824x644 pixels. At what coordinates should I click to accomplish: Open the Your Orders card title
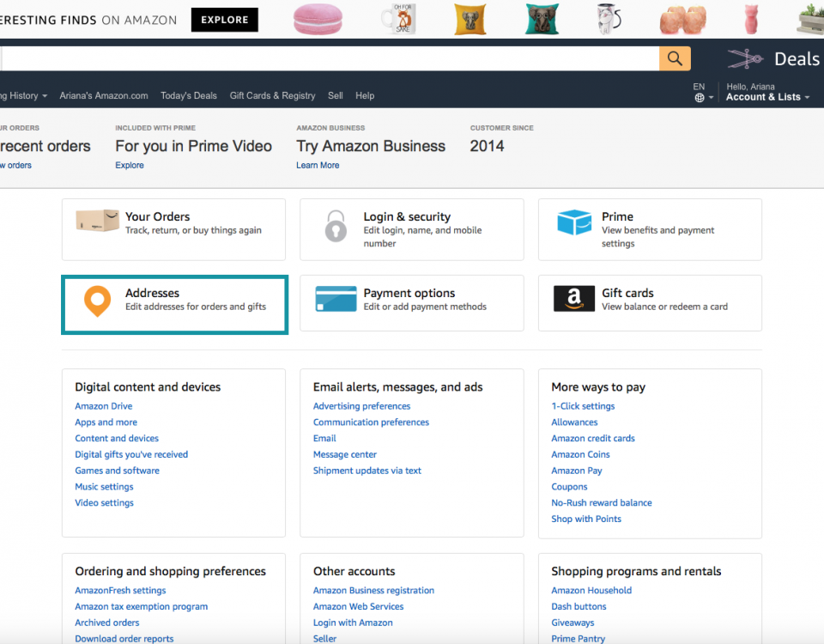coord(158,216)
